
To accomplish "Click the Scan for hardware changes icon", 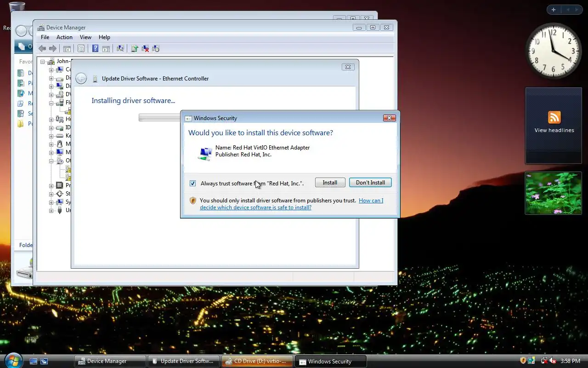I will [x=120, y=48].
